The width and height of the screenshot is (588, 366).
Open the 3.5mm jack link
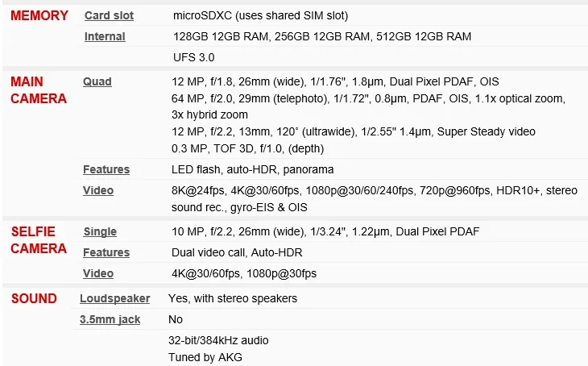click(110, 319)
